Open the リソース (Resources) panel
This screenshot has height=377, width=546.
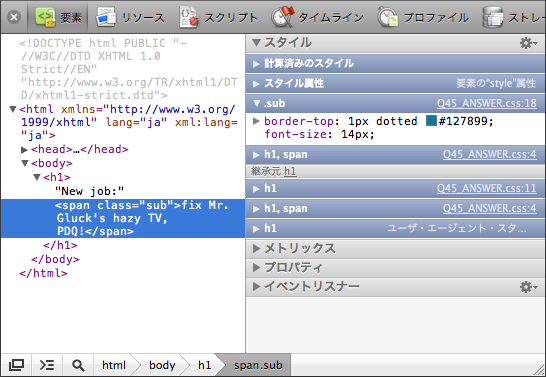coord(130,17)
